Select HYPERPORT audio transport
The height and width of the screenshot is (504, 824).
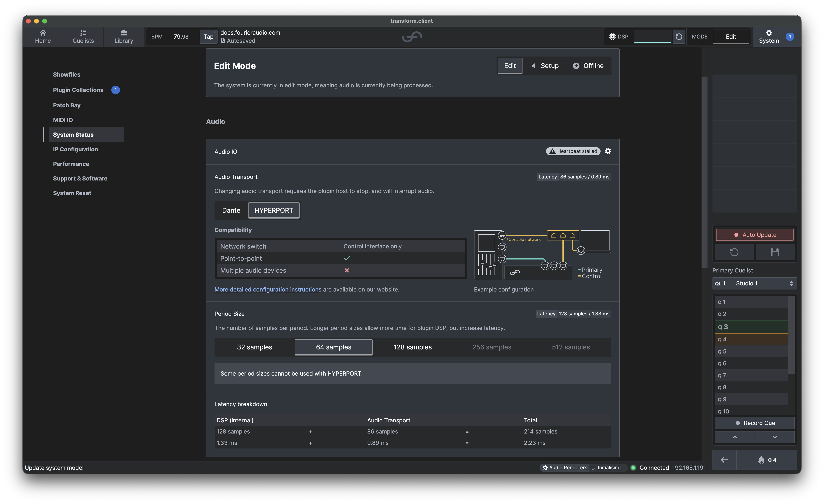click(x=274, y=210)
